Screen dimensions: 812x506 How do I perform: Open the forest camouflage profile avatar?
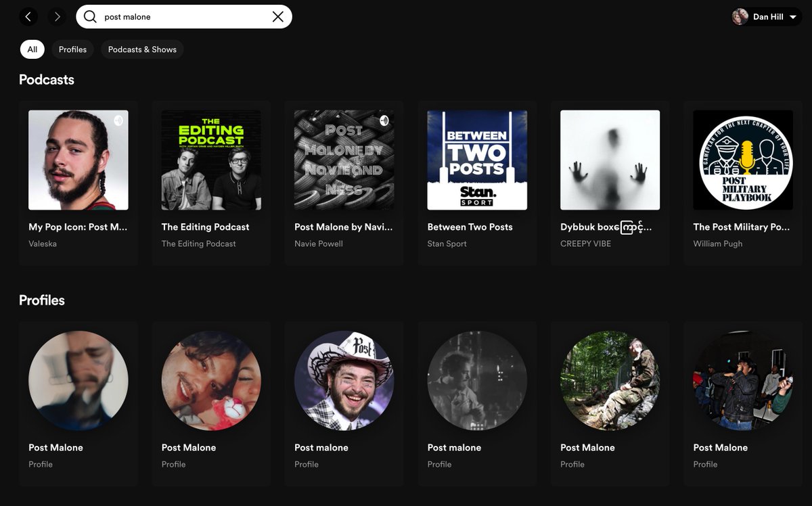click(610, 381)
